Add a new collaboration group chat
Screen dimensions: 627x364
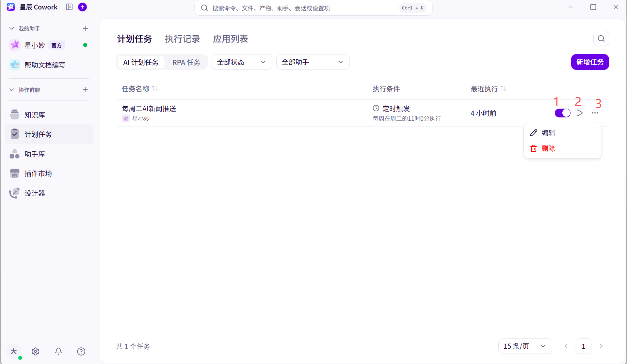[85, 90]
